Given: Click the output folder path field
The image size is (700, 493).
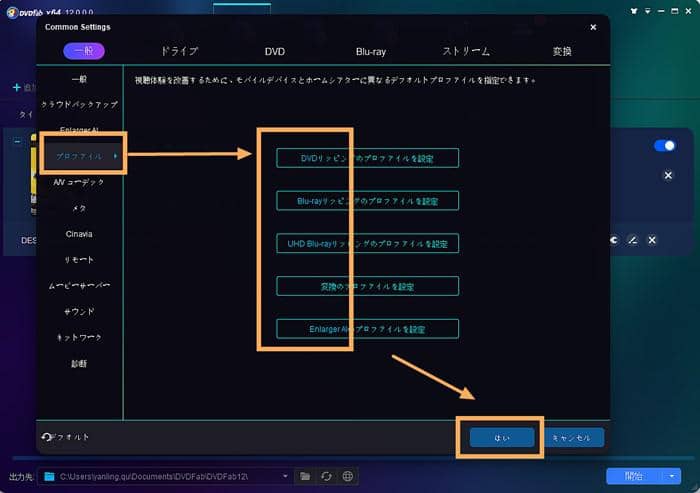Looking at the screenshot, I should pyautogui.click(x=164, y=476).
